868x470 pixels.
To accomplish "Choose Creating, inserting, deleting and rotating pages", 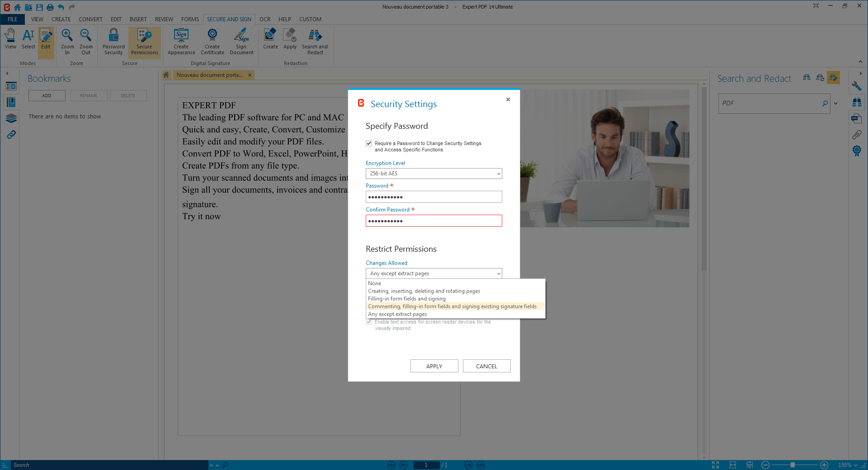I will click(455, 291).
